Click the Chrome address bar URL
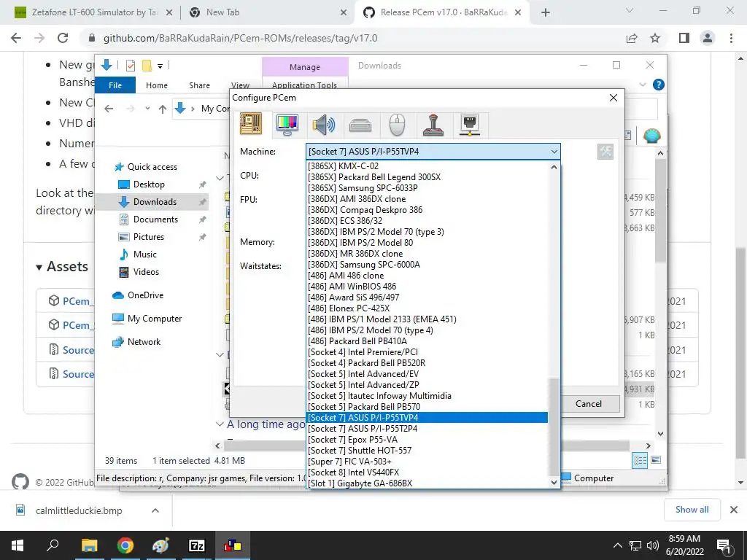 [241, 38]
